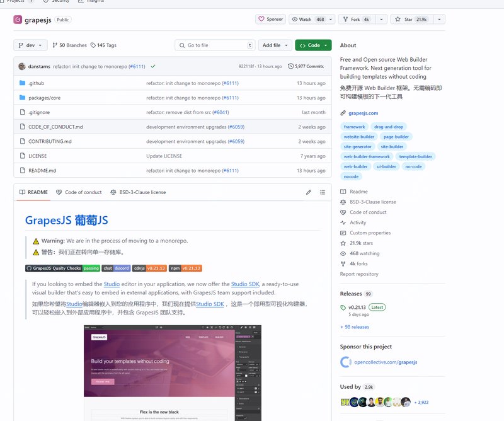
Task: Open the README outline list icon
Action: click(x=323, y=192)
